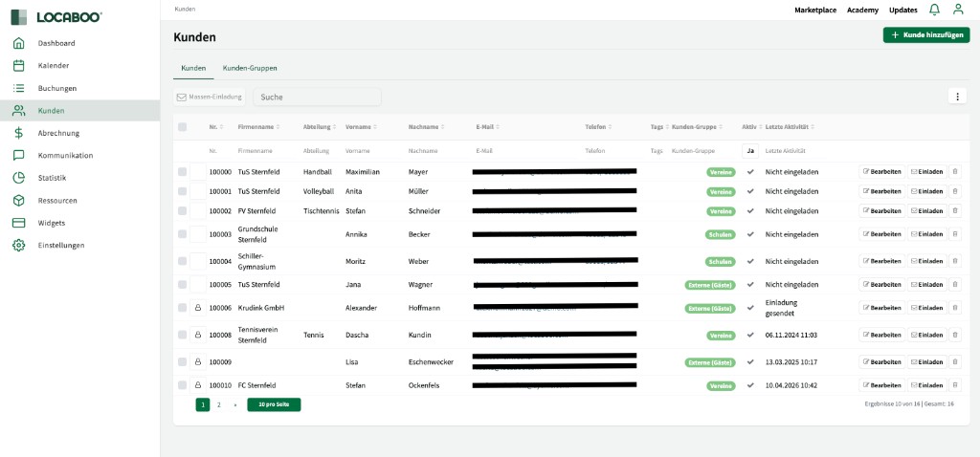Click the Suche search field
Image resolution: width=980 pixels, height=457 pixels.
pyautogui.click(x=317, y=97)
